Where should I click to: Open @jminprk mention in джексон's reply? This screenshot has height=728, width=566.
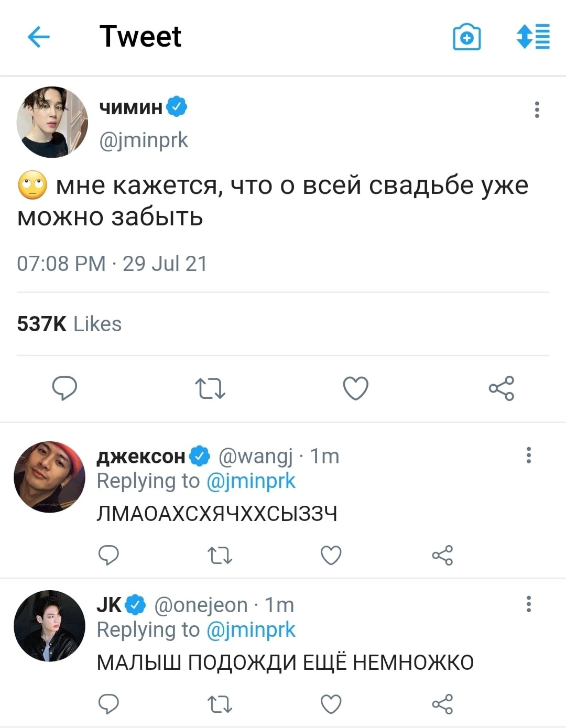coord(251,481)
